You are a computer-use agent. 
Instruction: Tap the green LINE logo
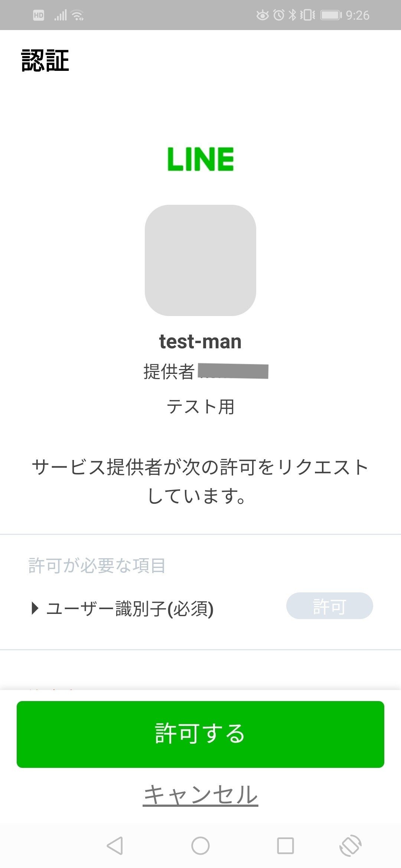(x=200, y=159)
